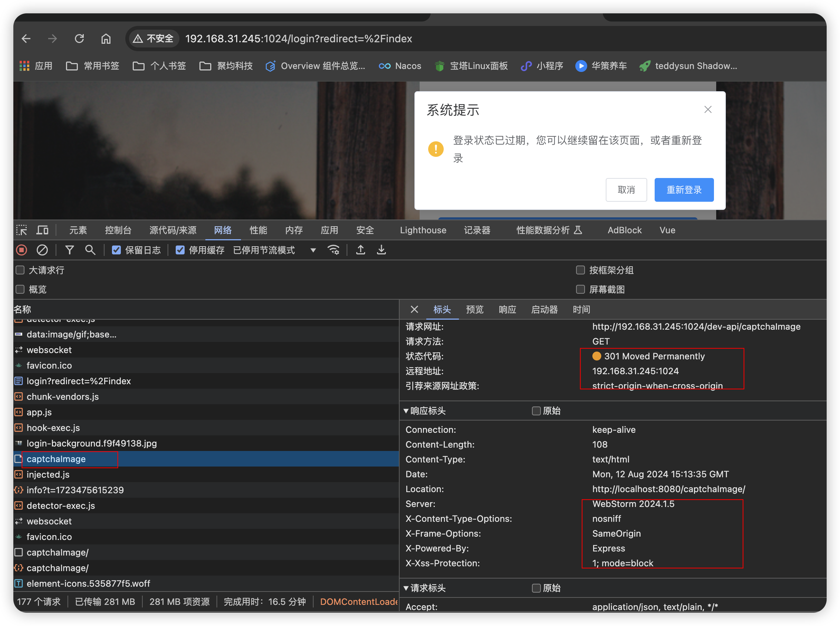Enable the 屏幕截图 checkbox

tap(580, 290)
